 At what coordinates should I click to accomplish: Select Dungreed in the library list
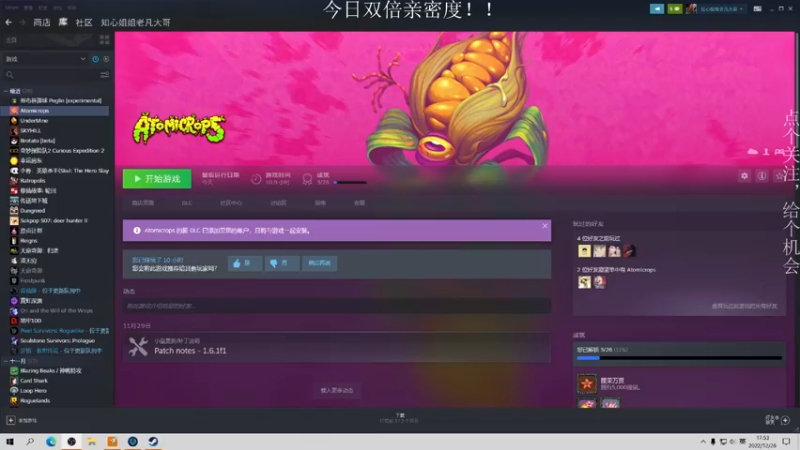tap(32, 211)
